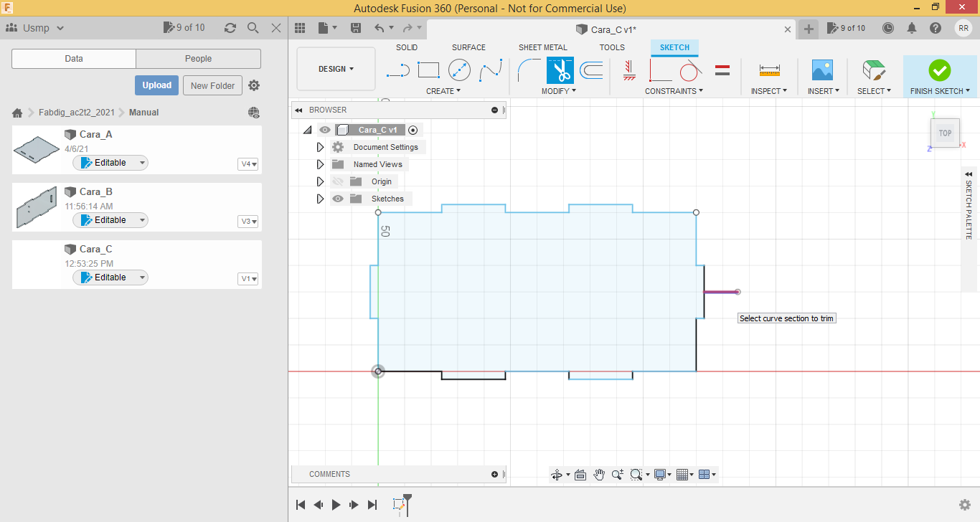Image resolution: width=980 pixels, height=522 pixels.
Task: Apply the Perpendicular constraint icon
Action: click(x=660, y=70)
